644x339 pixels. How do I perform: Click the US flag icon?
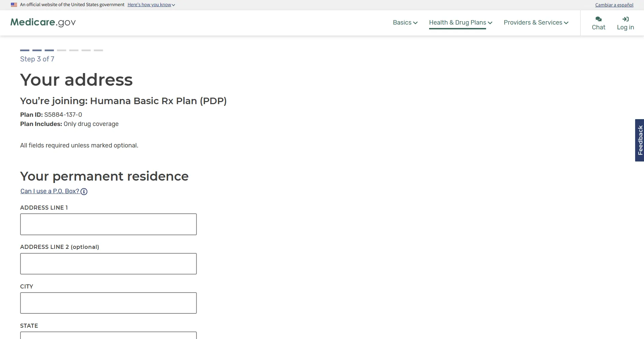(14, 5)
